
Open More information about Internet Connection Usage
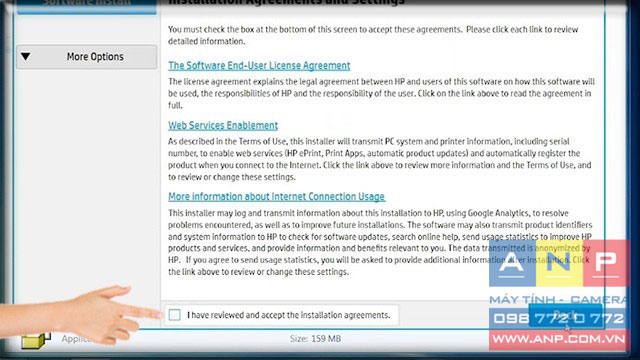(x=276, y=197)
